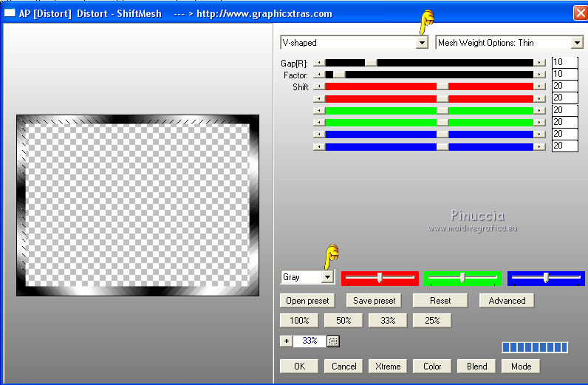Click left arrow of first blue slider

319,134
